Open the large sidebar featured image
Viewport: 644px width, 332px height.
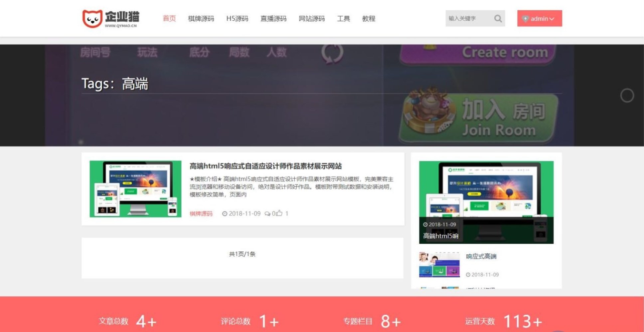486,202
